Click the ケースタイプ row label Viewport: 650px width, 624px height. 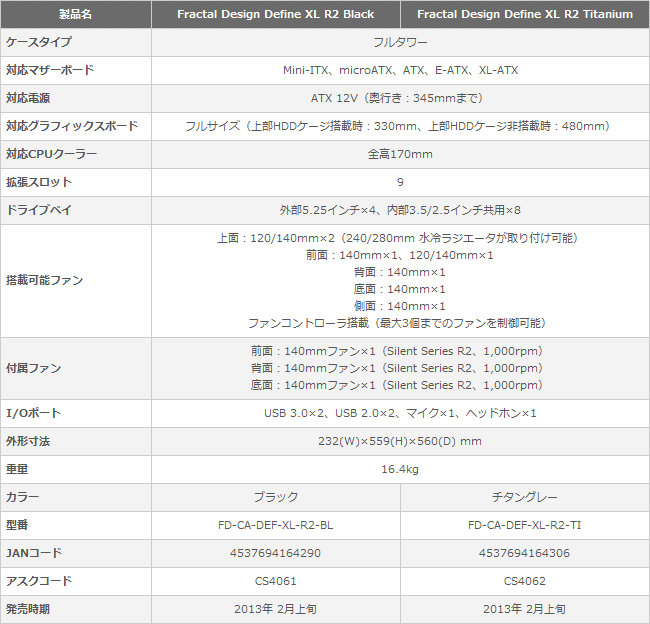coord(39,42)
